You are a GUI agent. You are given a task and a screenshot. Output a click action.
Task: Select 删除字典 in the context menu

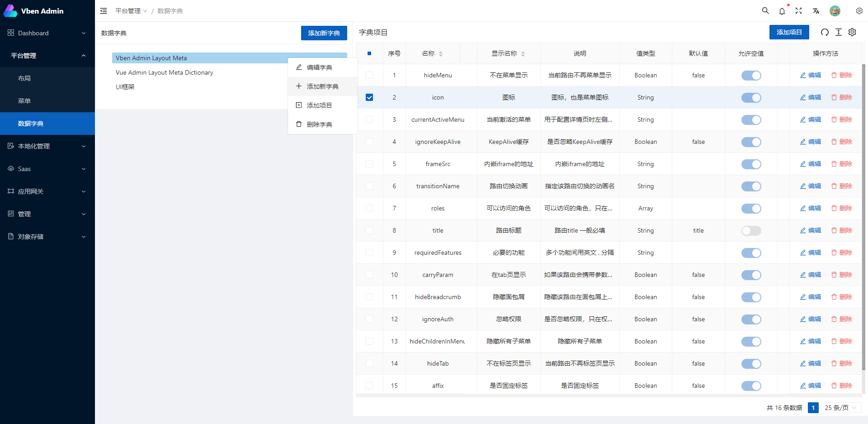click(x=322, y=124)
